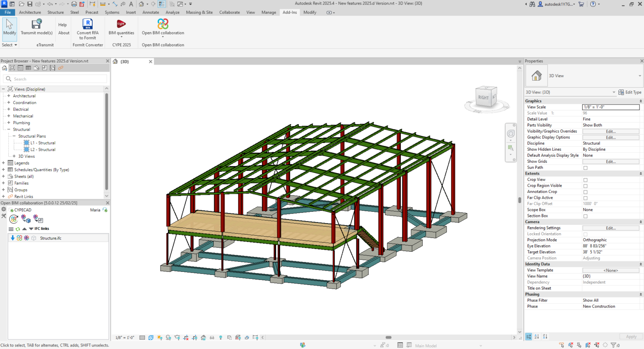Viewport: 644px width, 349px height.
Task: Click the Edit Type button
Action: coord(630,92)
